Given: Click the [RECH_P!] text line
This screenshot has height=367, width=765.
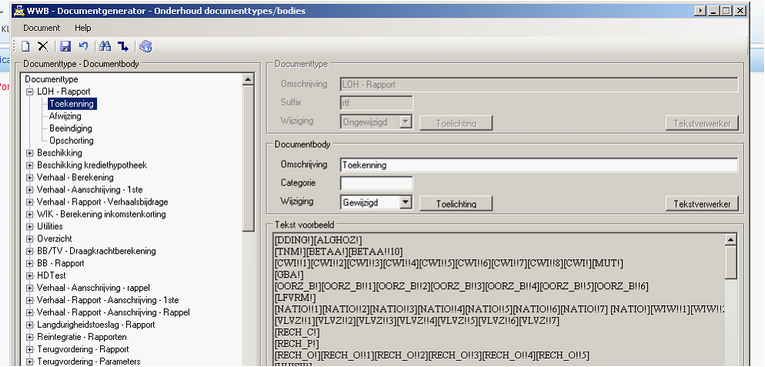Looking at the screenshot, I should (297, 344).
